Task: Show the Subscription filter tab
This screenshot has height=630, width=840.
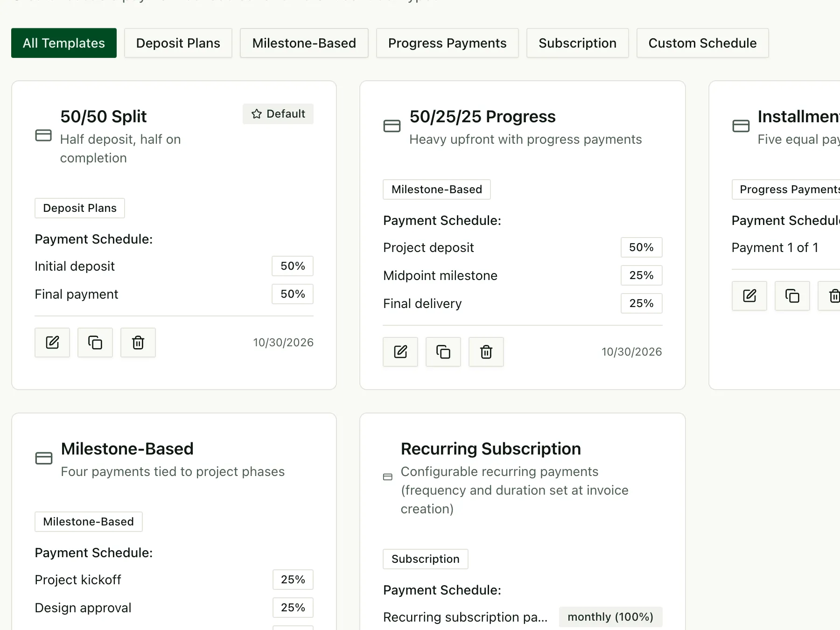Action: [x=578, y=43]
